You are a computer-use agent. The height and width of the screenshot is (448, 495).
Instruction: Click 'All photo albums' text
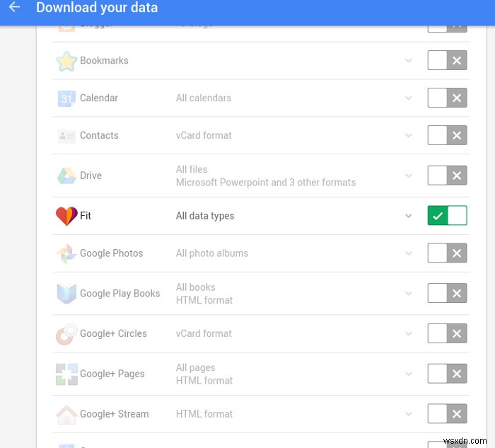(212, 253)
